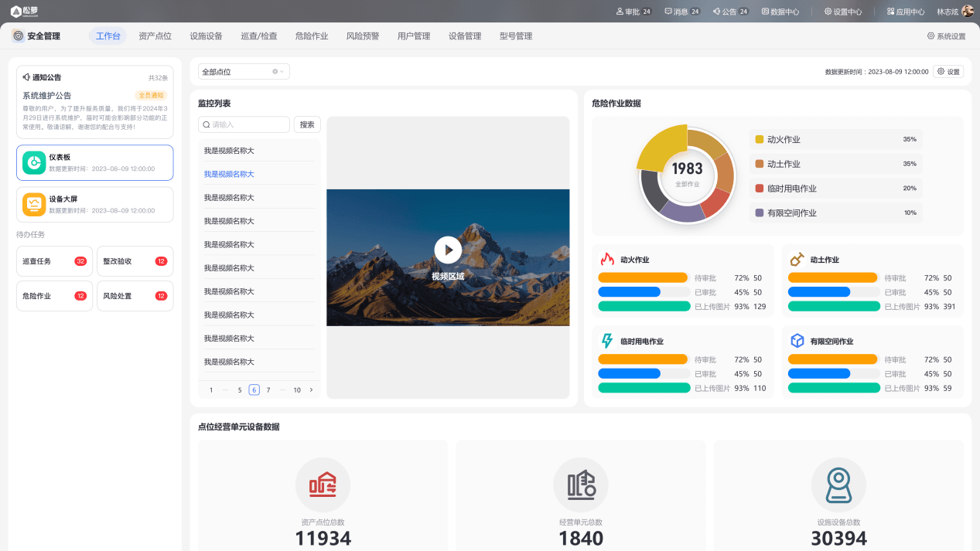980x551 pixels.
Task: Open the 仪表板 dashboard card icon
Action: pyautogui.click(x=34, y=162)
